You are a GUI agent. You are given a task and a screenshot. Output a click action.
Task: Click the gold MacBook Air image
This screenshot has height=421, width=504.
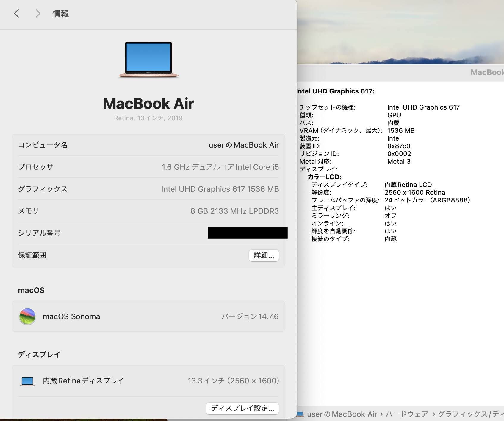tap(148, 60)
